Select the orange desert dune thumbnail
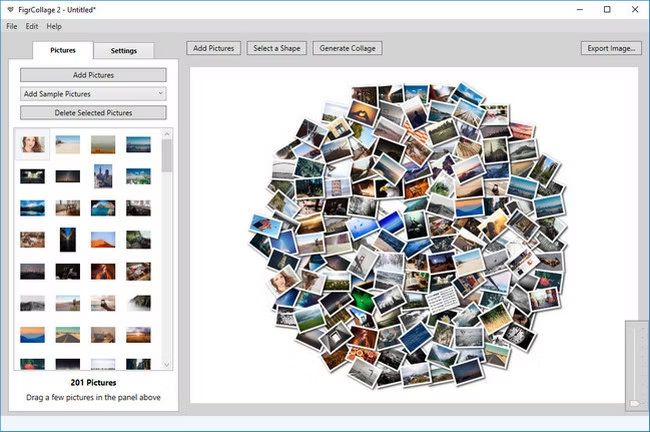Screen dimensions: 650x432 [103, 240]
